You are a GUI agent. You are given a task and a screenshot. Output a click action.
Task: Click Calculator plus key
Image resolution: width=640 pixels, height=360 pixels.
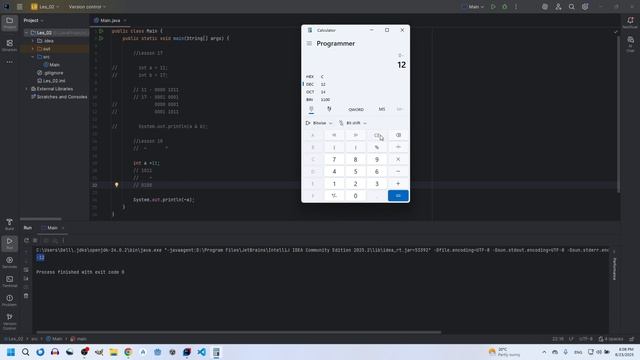click(398, 184)
